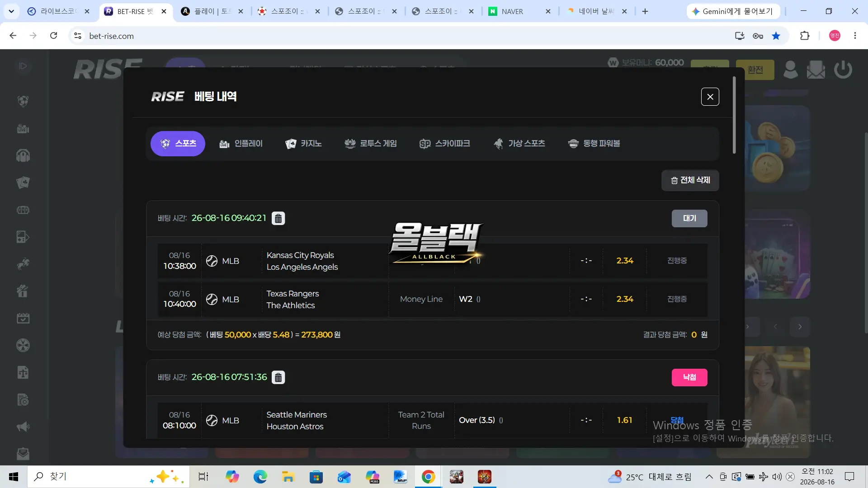Open the Windows Start menu
The width and height of the screenshot is (868, 488).
tap(14, 477)
